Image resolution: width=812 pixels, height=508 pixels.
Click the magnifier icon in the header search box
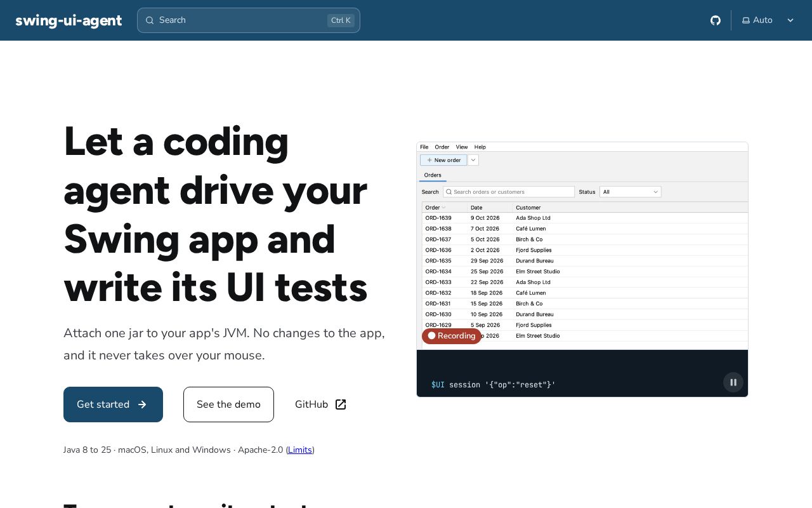coord(150,20)
